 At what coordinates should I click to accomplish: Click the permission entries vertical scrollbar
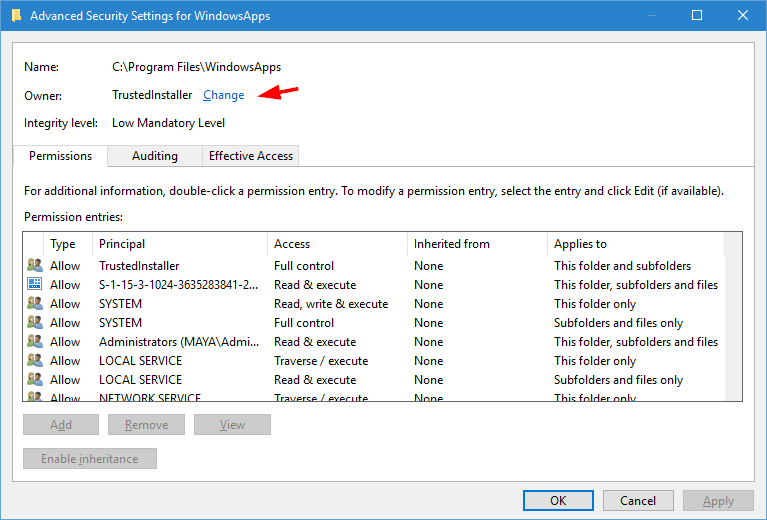pos(733,317)
